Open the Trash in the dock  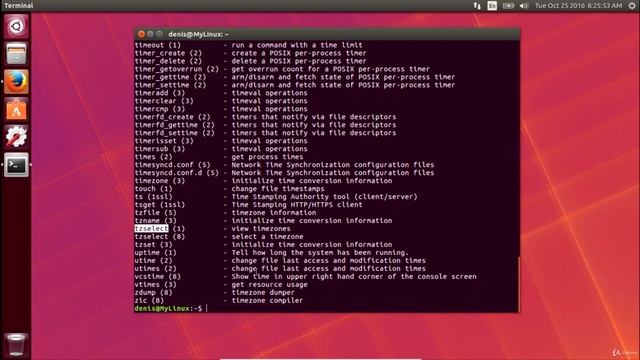pyautogui.click(x=16, y=344)
